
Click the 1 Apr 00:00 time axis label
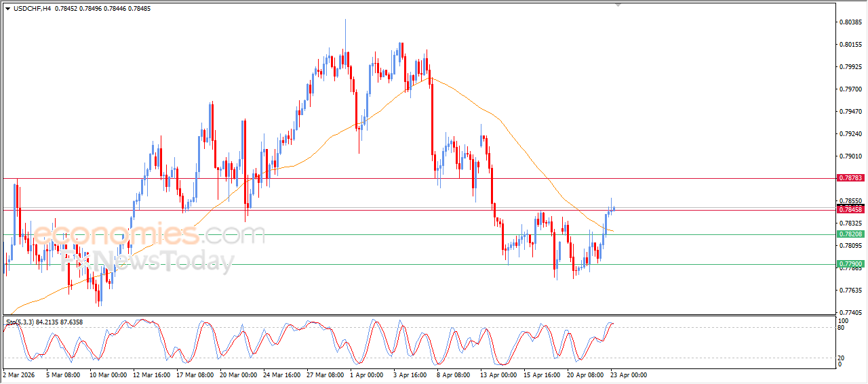[x=366, y=374]
